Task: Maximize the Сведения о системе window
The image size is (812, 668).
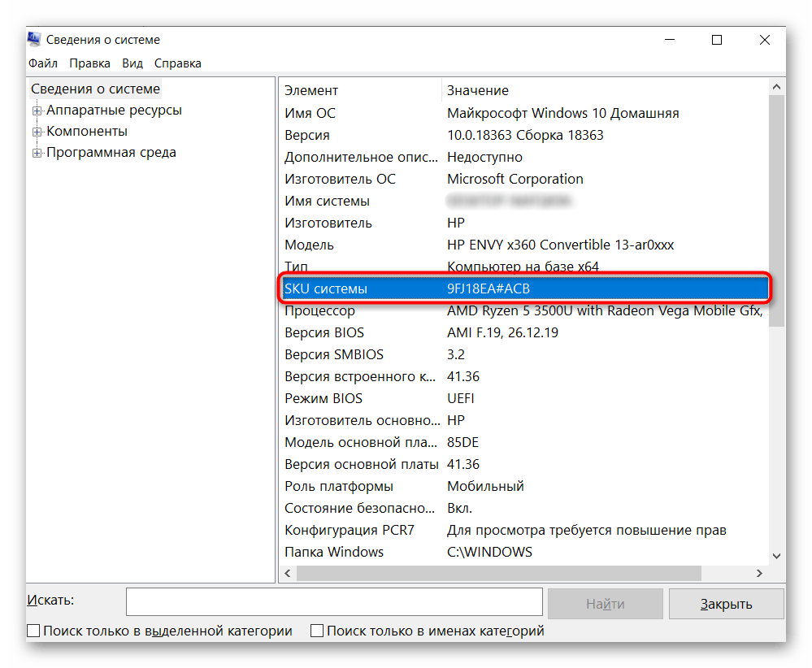Action: tap(716, 40)
